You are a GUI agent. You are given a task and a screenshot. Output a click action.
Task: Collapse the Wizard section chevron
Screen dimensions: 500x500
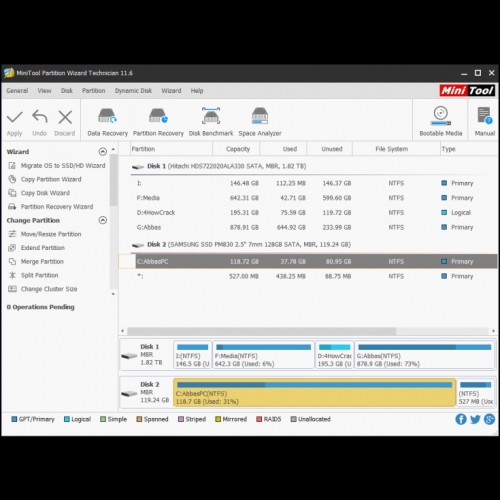[103, 152]
